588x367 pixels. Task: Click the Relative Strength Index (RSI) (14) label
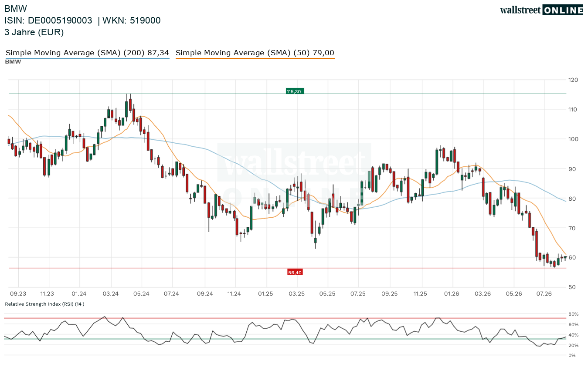pyautogui.click(x=44, y=303)
